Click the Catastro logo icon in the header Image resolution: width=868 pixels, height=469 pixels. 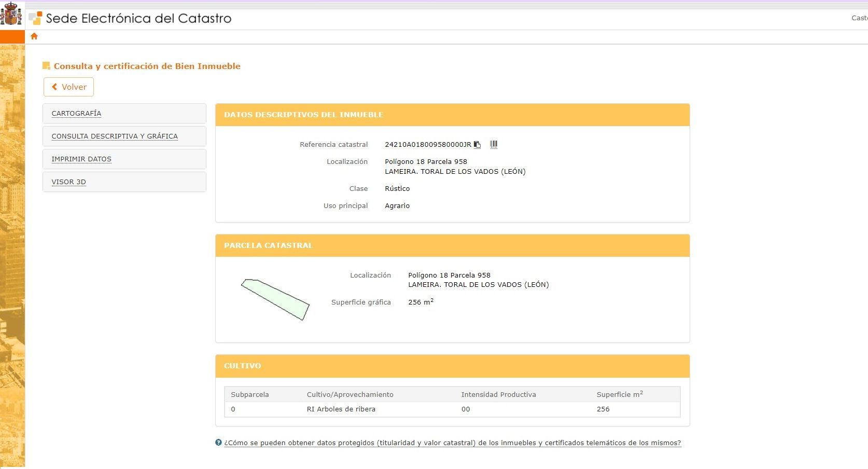pyautogui.click(x=35, y=17)
